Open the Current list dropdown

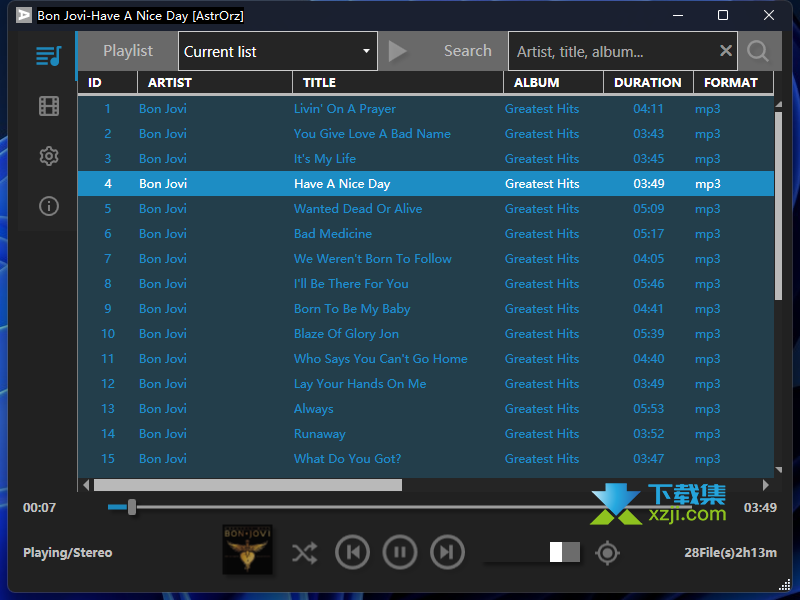tap(278, 51)
